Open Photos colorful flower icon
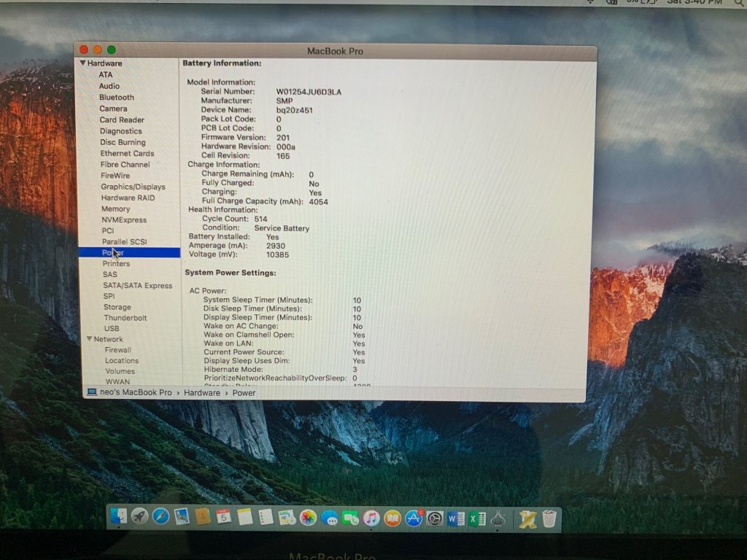The height and width of the screenshot is (560, 747). pos(309,518)
